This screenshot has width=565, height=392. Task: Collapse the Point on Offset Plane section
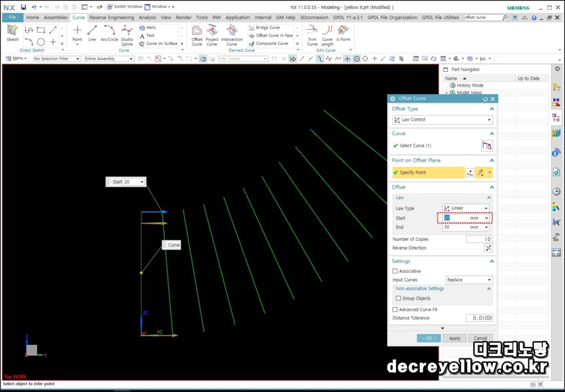click(x=491, y=161)
